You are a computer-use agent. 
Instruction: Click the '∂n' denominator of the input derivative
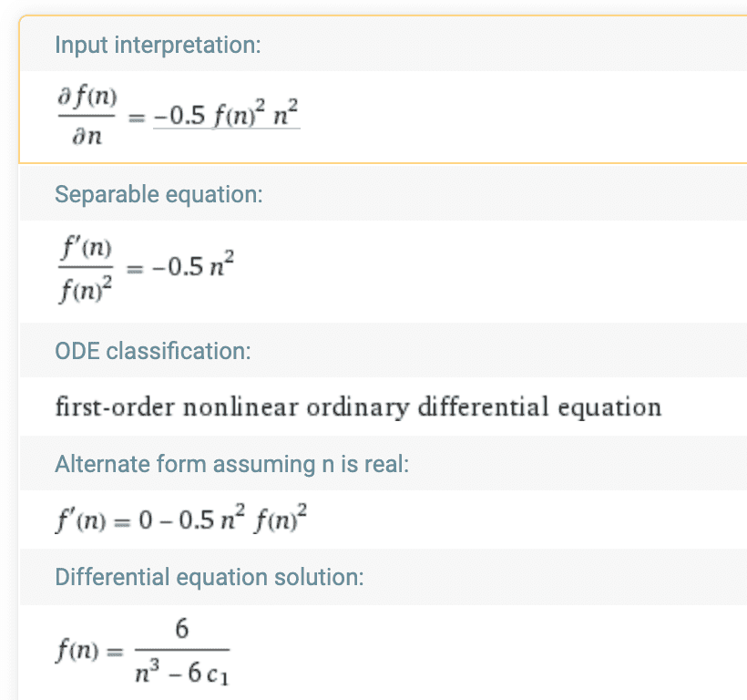[87, 139]
